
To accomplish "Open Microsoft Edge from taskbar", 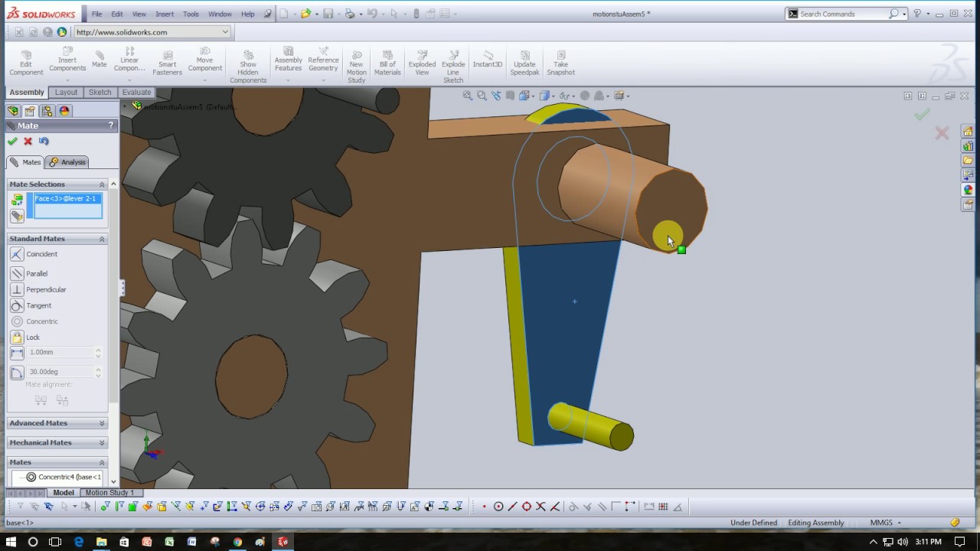I will coord(79,542).
